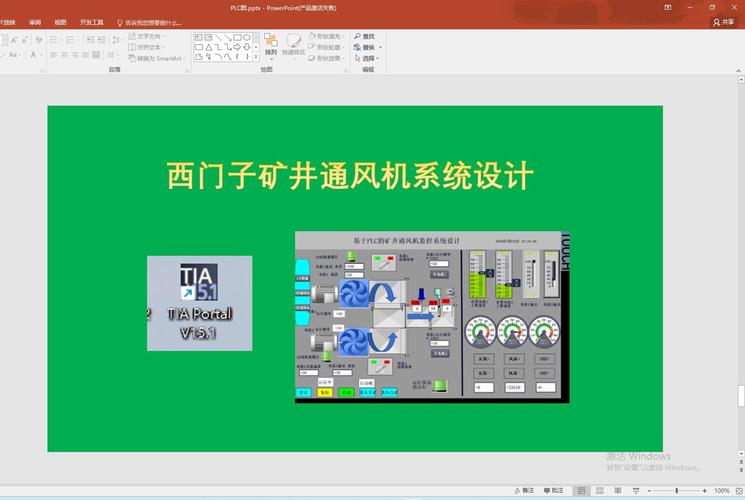Click zoom in plus button
Screen dimensions: 745x500
click(x=704, y=490)
